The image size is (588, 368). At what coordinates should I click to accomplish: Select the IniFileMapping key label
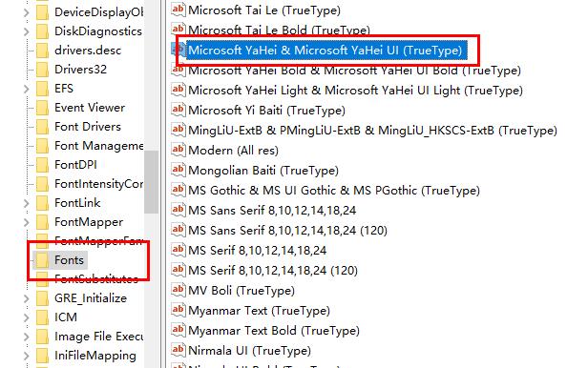pyautogui.click(x=95, y=356)
